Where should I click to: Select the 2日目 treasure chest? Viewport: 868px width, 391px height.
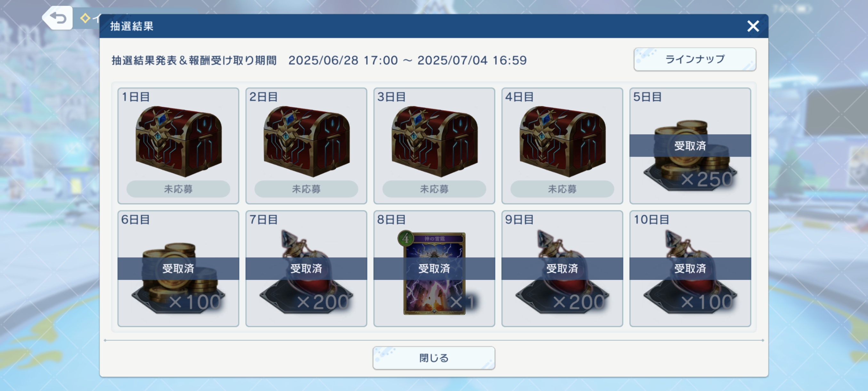(x=307, y=141)
